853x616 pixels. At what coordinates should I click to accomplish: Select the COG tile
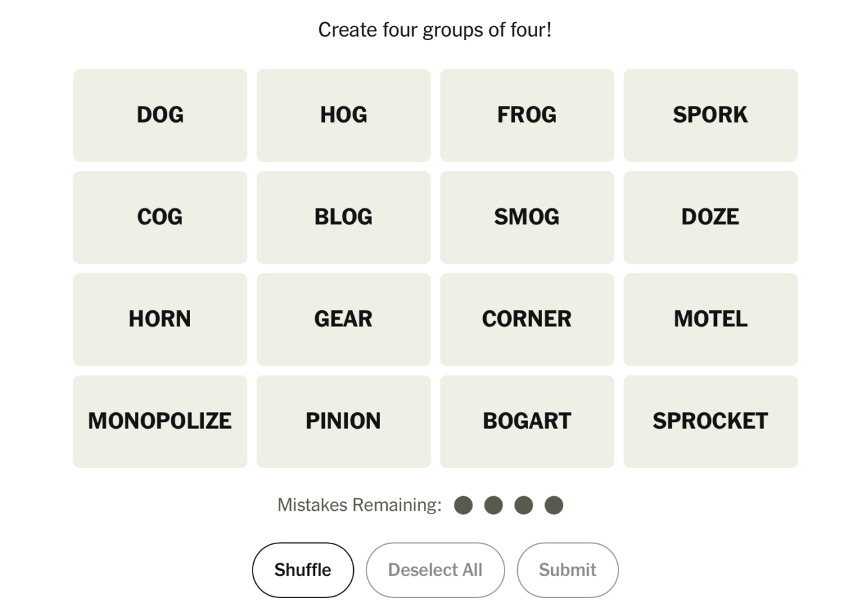[160, 217]
